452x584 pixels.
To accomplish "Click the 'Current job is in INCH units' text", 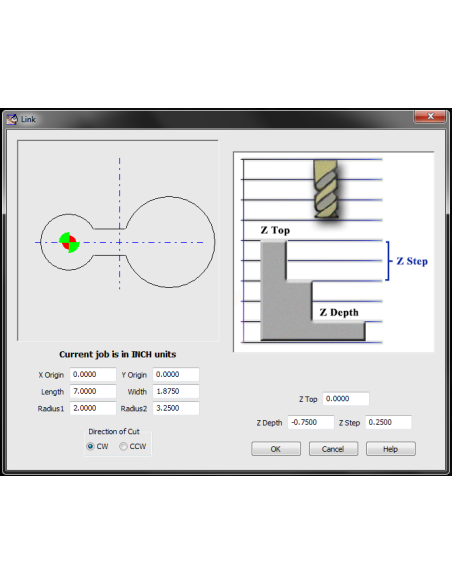I will point(118,354).
